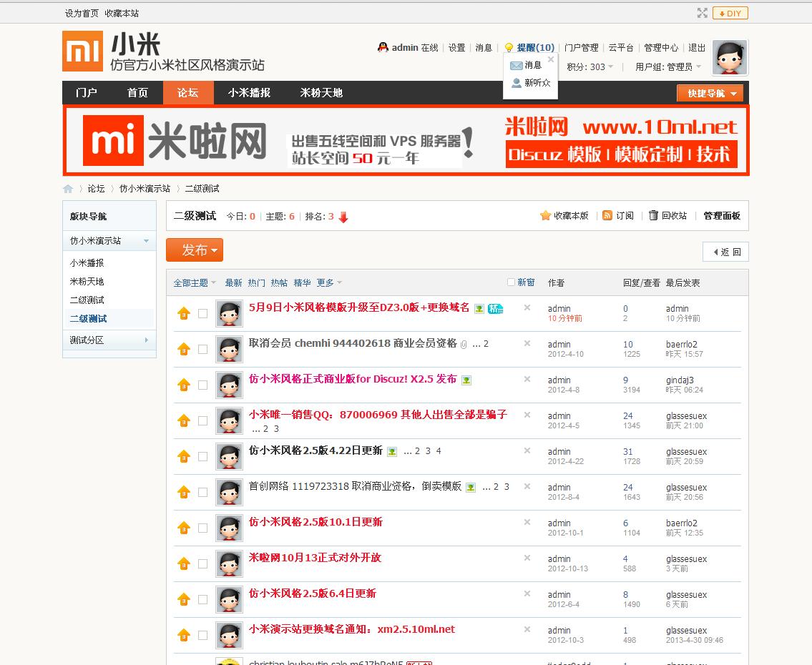Click X icon on 5月9日 thread row
This screenshot has height=665, width=812.
click(x=527, y=307)
